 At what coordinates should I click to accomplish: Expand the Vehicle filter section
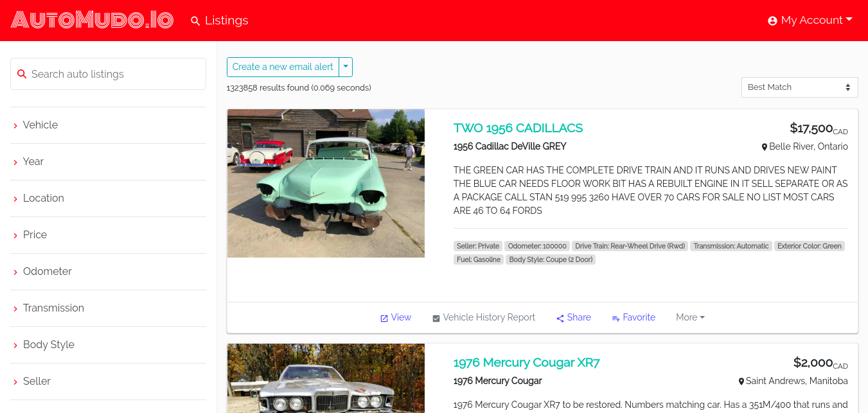pos(108,125)
